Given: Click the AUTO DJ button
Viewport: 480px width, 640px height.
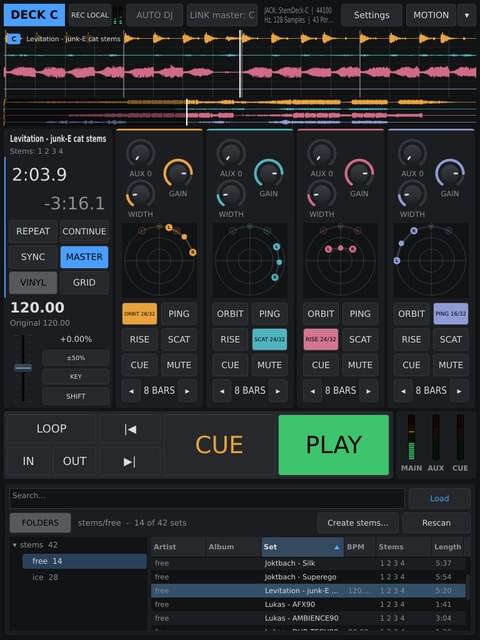Looking at the screenshot, I should click(154, 16).
